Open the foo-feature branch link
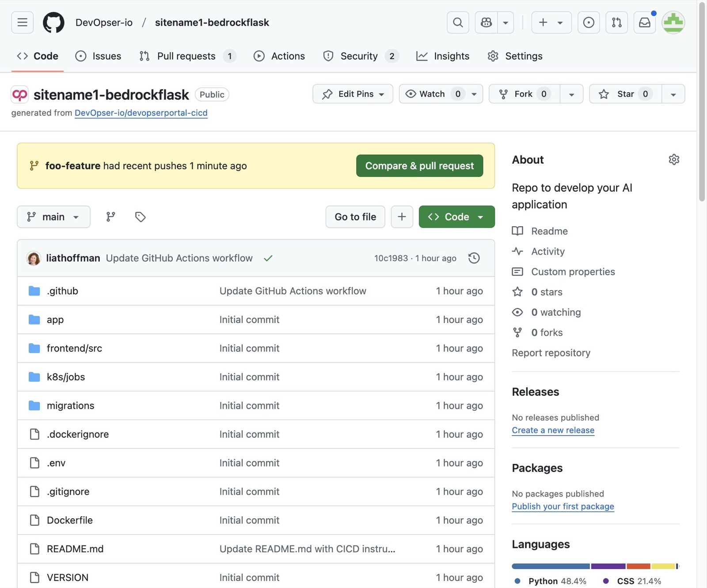This screenshot has height=588, width=707. pos(73,166)
